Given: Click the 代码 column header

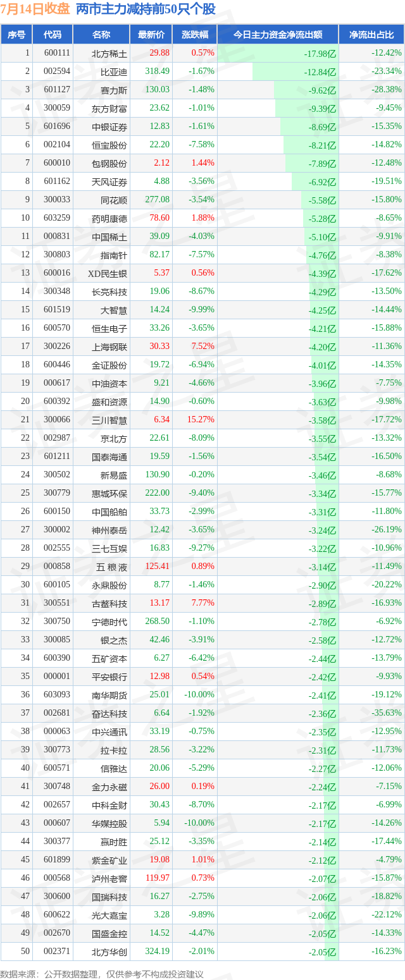Looking at the screenshot, I should pos(53,35).
